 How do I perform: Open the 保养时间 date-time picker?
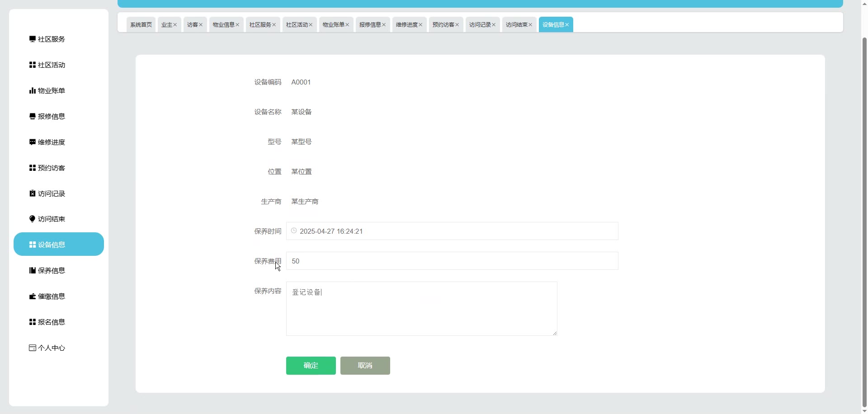coord(452,231)
